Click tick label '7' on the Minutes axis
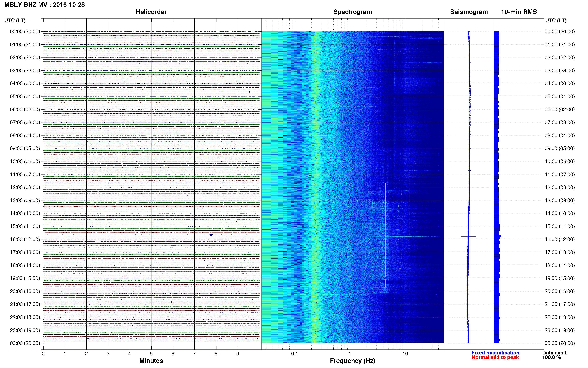 195,354
